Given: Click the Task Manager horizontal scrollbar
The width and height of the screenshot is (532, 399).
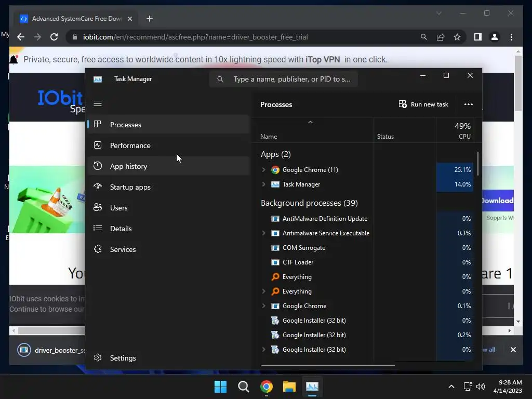Looking at the screenshot, I should click(328, 366).
